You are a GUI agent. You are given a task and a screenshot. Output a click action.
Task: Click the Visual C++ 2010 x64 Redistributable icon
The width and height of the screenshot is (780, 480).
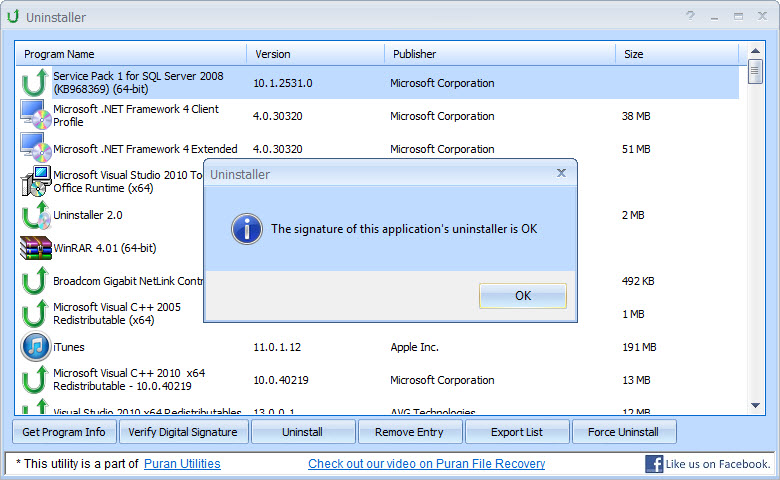point(35,380)
